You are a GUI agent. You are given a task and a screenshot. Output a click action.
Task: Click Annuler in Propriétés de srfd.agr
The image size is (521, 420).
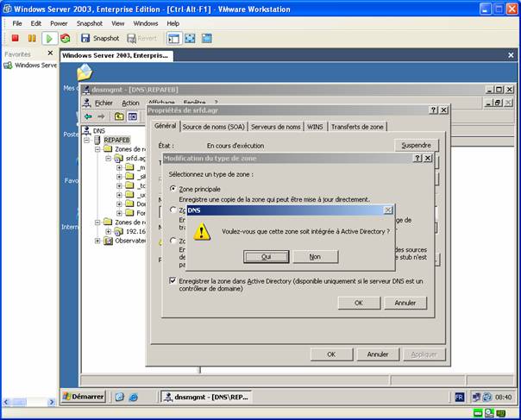(x=378, y=354)
